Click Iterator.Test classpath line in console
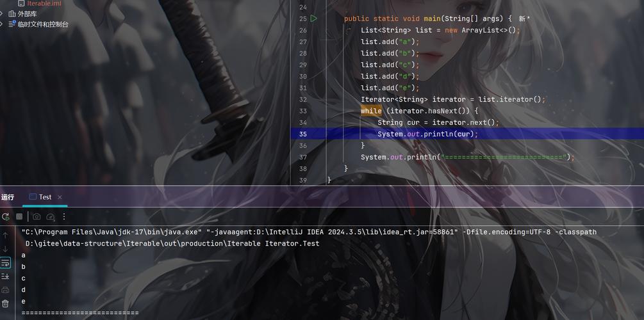The image size is (644, 320). click(172, 244)
